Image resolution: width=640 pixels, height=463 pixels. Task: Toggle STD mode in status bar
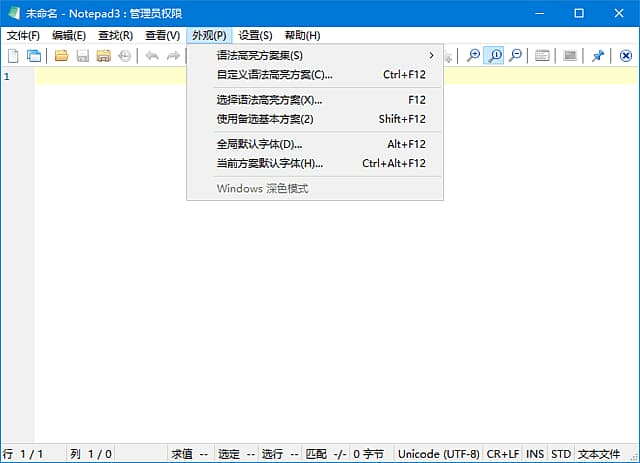561,454
